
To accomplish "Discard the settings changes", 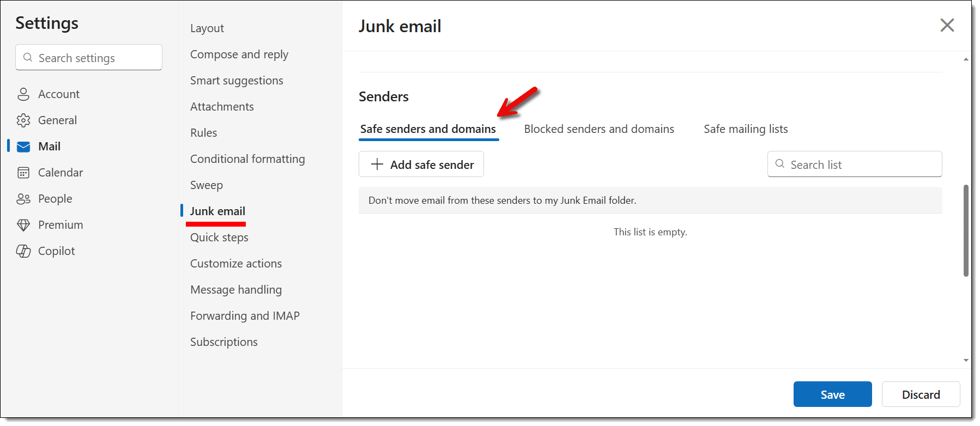I will (921, 394).
